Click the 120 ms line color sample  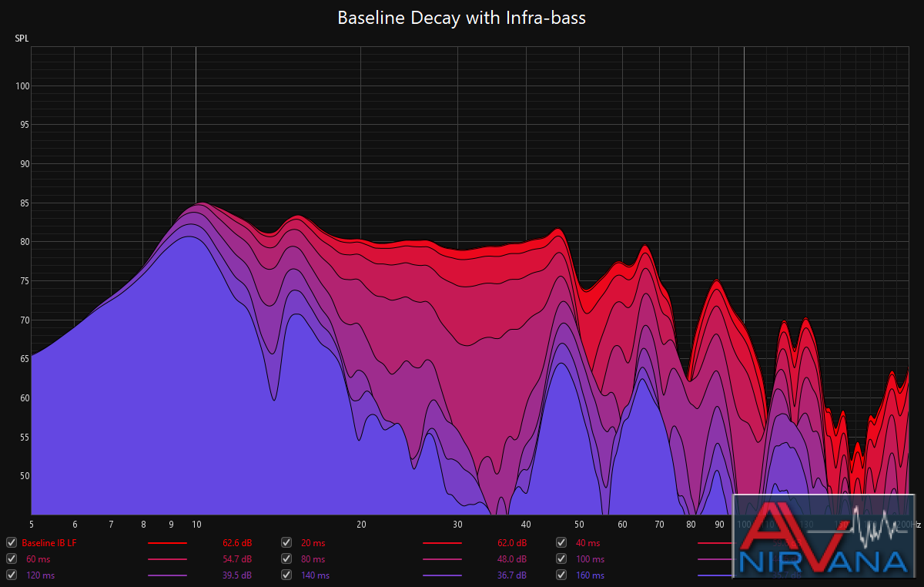tap(167, 575)
